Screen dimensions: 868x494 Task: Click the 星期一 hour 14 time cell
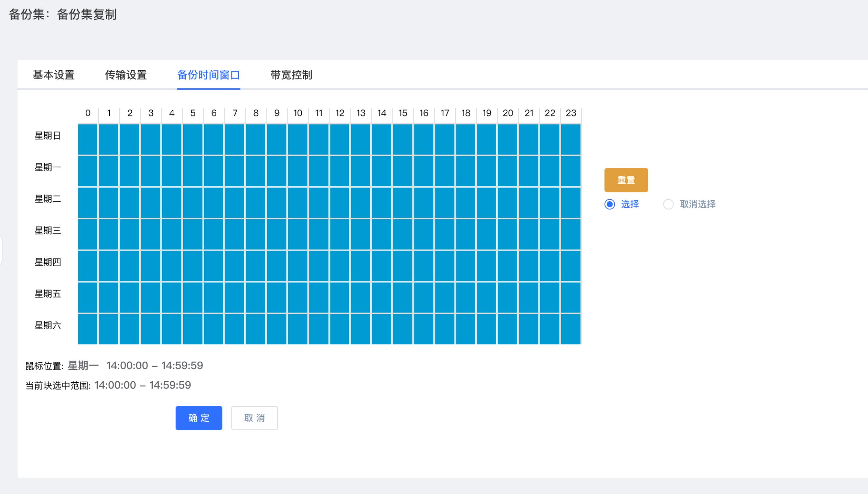pyautogui.click(x=382, y=171)
